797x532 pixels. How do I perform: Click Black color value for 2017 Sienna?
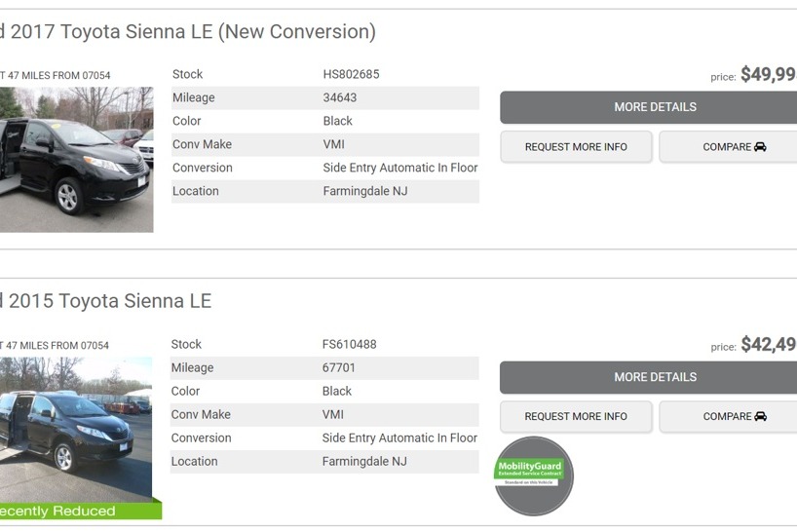(338, 121)
